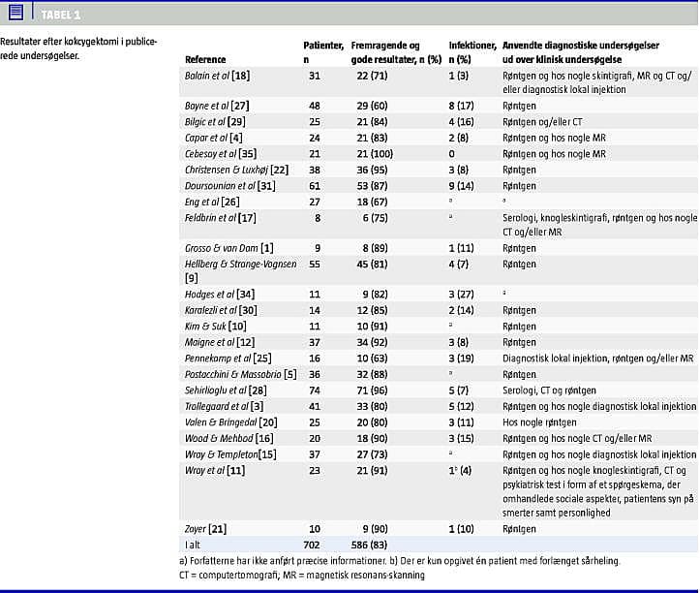700x593 pixels.
Task: Click result '71 (96)' for Sehirlioglu
Action: 373,390
